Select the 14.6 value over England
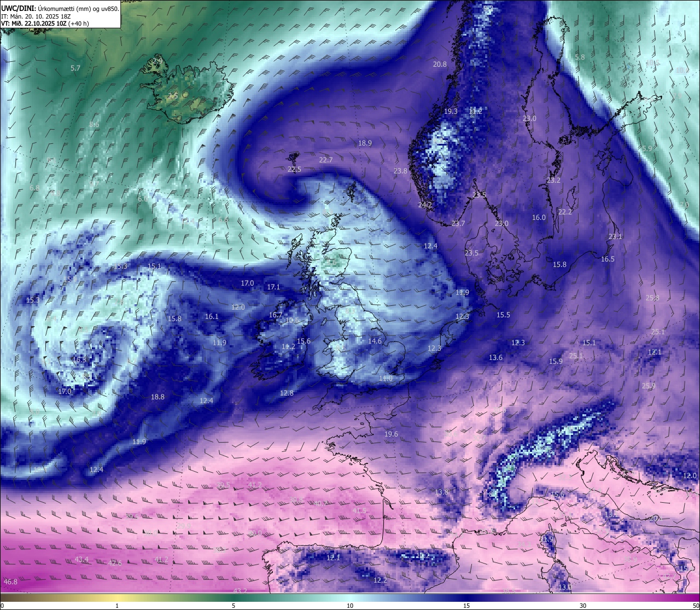 tap(375, 341)
